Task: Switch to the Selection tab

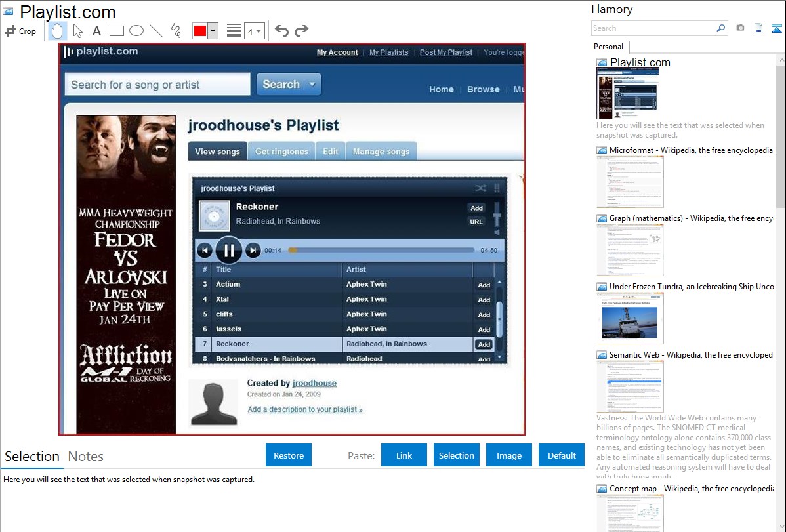Action: [32, 457]
